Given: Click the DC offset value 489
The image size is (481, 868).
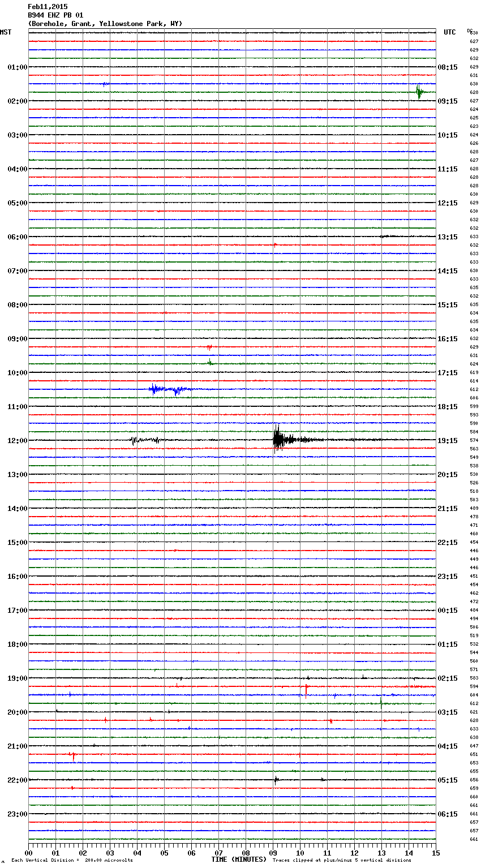Looking at the screenshot, I should [x=474, y=509].
